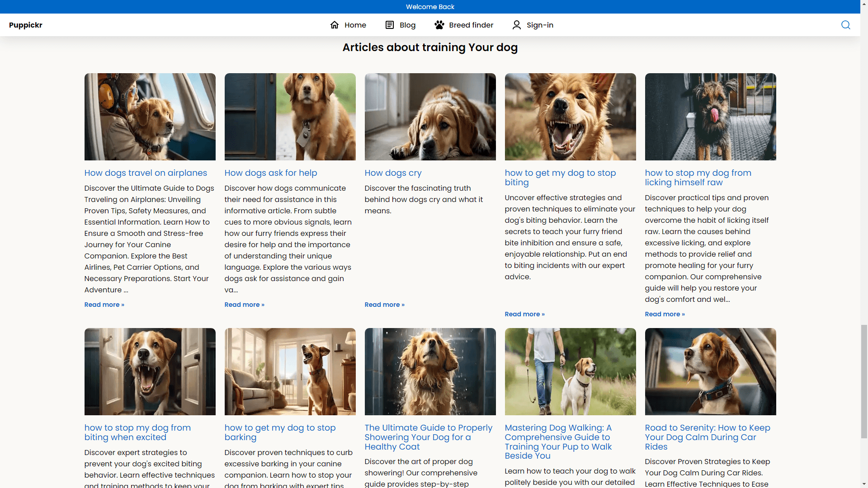Image resolution: width=868 pixels, height=488 pixels.
Task: Click the Puppickr site logo
Action: (x=25, y=25)
